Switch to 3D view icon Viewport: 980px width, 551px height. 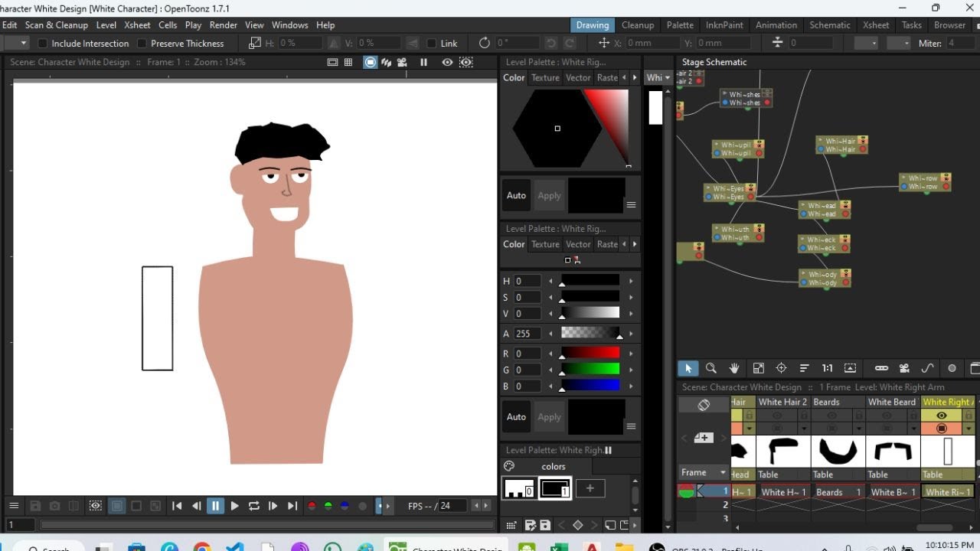(x=386, y=62)
